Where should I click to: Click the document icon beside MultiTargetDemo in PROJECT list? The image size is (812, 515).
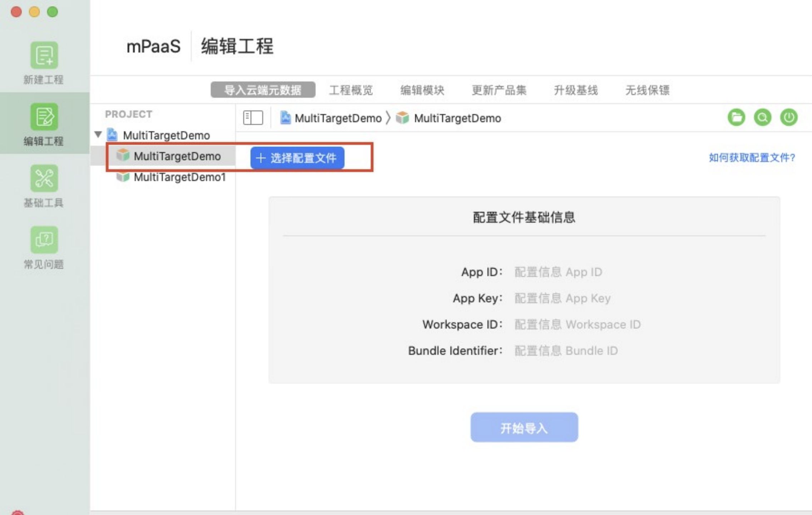point(112,135)
